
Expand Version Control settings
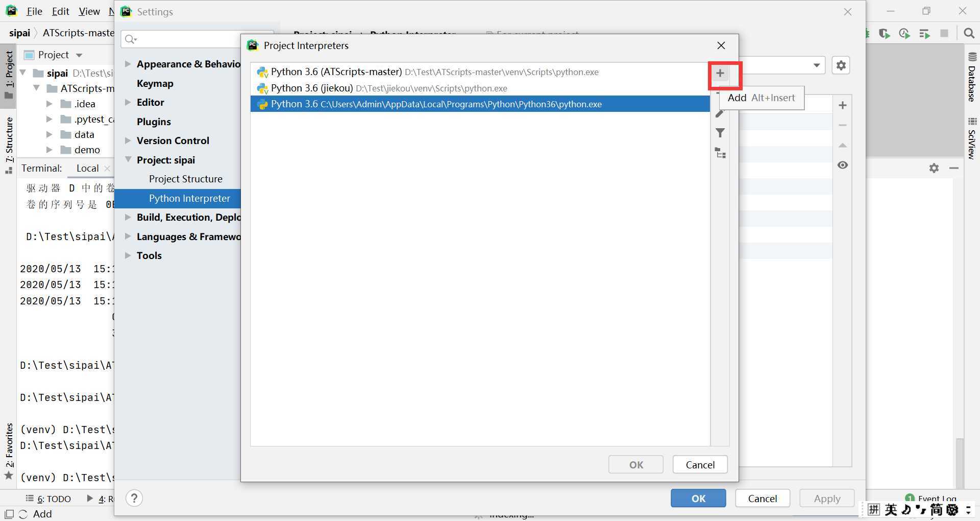(x=128, y=140)
